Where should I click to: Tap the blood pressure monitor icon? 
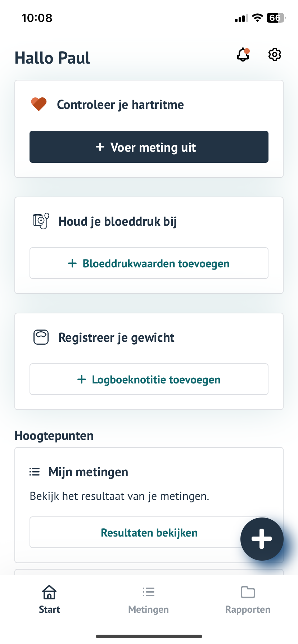pos(41,221)
